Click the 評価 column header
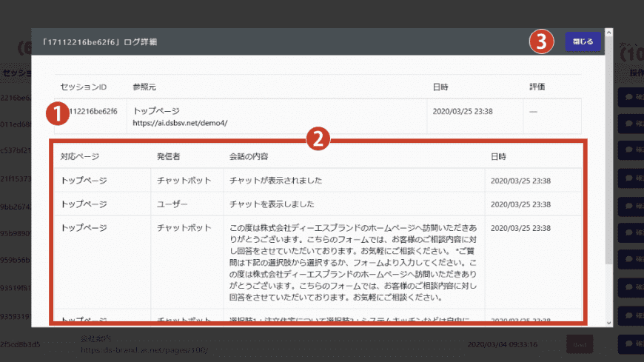This screenshot has height=362, width=644. tap(537, 87)
